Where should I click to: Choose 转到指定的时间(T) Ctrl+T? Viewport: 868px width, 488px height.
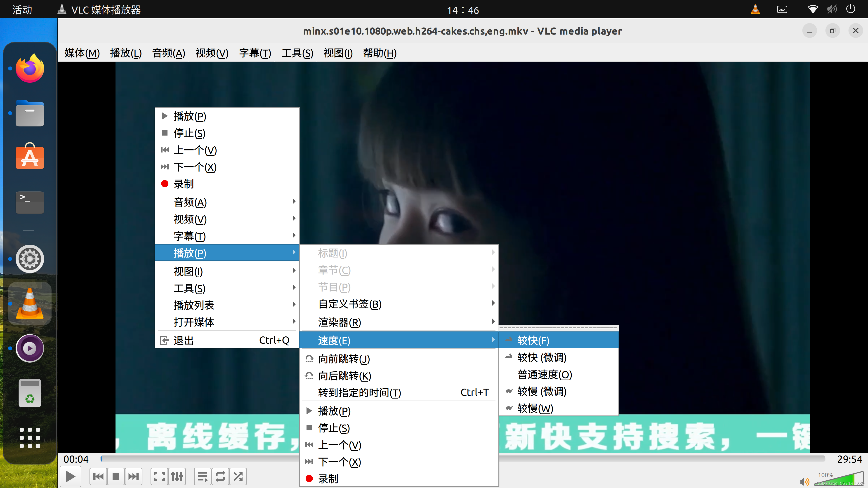[x=399, y=392]
